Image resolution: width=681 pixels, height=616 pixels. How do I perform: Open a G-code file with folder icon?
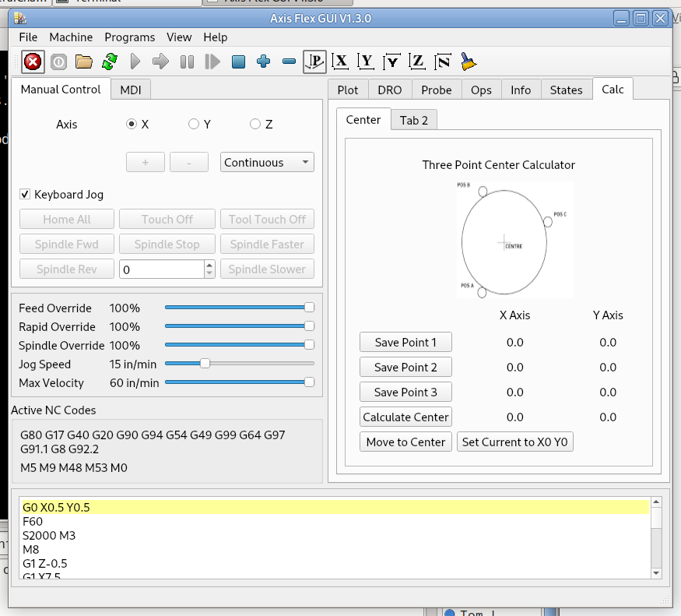pos(84,62)
